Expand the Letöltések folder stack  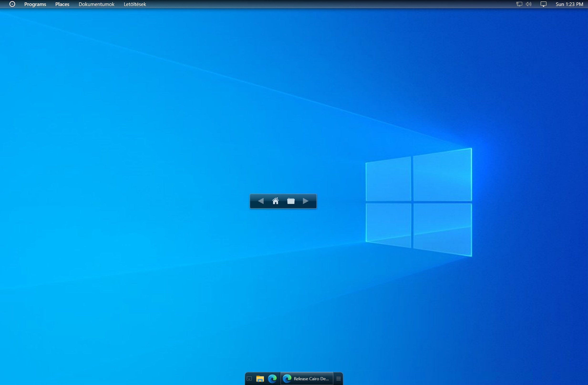135,4
